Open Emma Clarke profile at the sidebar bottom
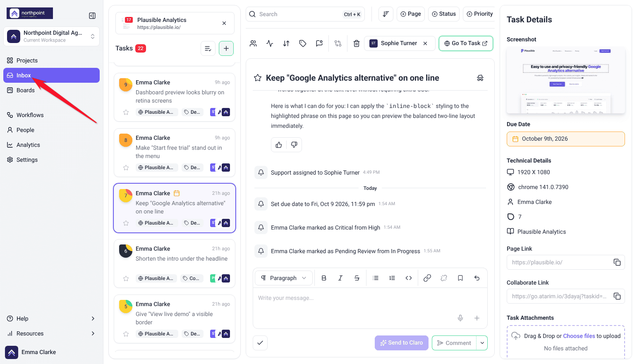This screenshot has height=364, width=637. (x=31, y=352)
